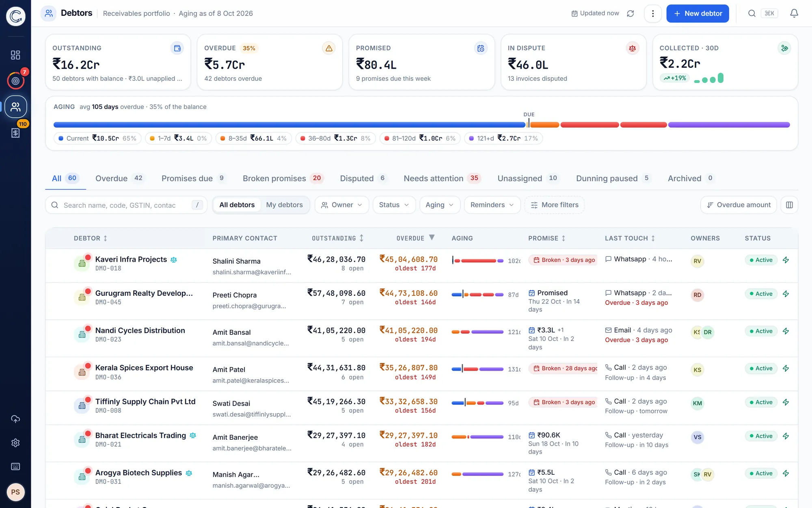This screenshot has height=508, width=812.
Task: Sort by the Last Touch column header
Action: click(630, 238)
